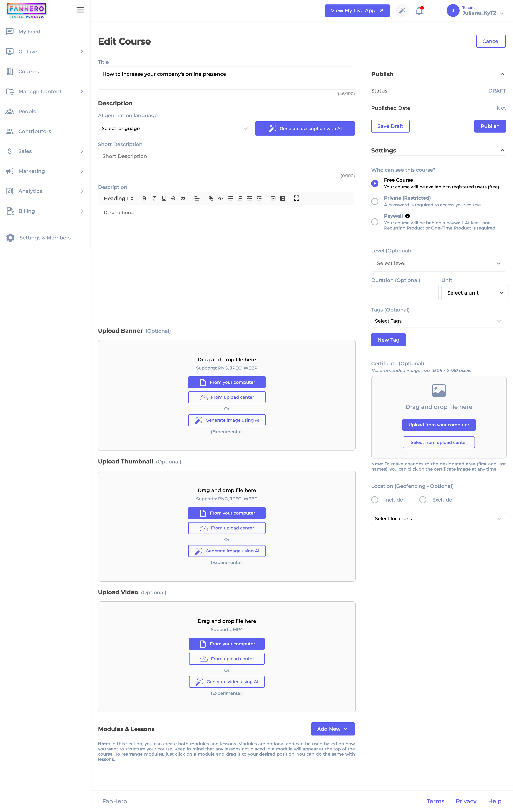Collapse the Publish section

click(502, 74)
